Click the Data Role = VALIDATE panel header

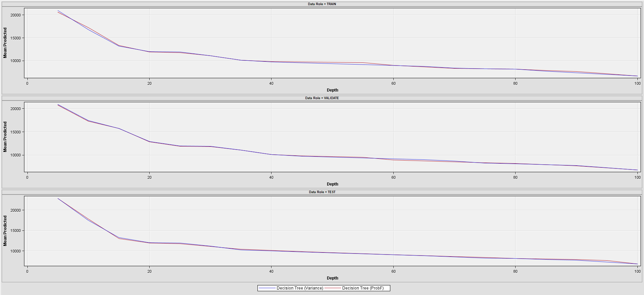coord(322,98)
